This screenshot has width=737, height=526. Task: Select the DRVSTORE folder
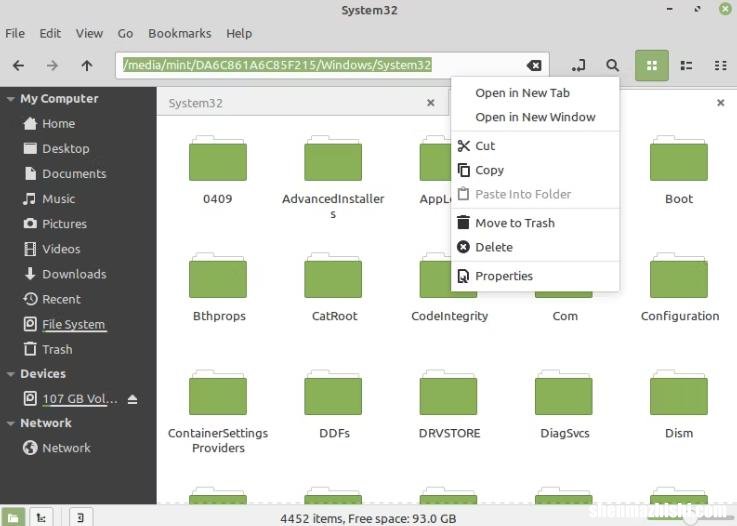449,405
